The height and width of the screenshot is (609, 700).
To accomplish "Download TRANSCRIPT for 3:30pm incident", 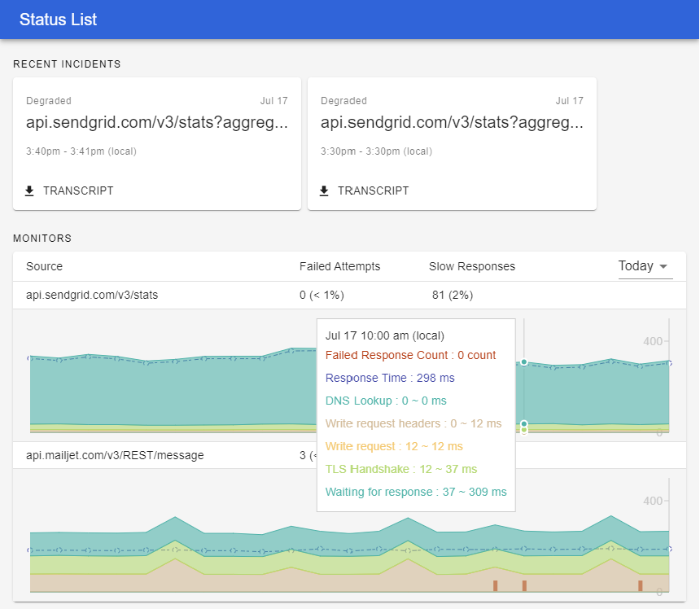I will (x=365, y=191).
